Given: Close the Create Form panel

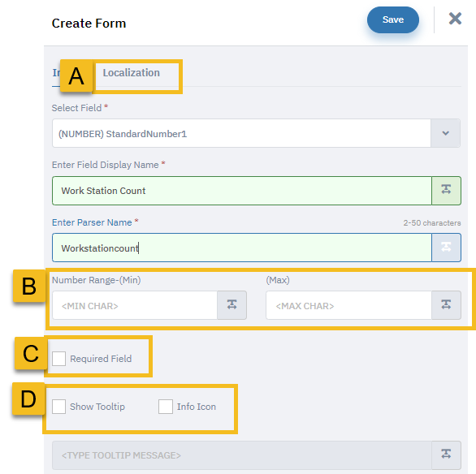Looking at the screenshot, I should 455,19.
